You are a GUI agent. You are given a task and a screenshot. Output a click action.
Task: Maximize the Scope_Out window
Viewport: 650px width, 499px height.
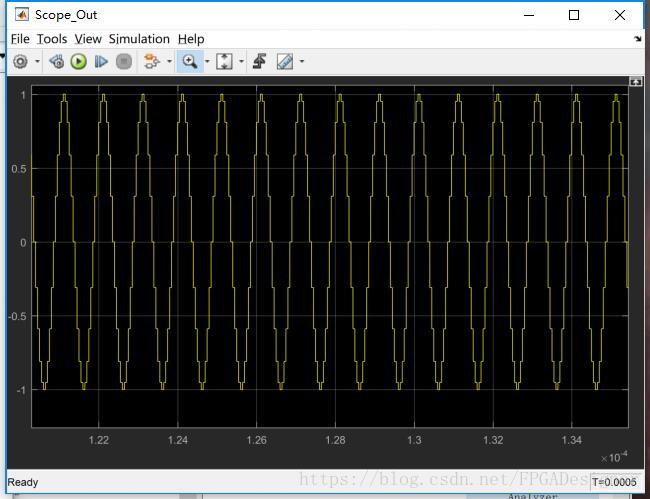coord(574,15)
